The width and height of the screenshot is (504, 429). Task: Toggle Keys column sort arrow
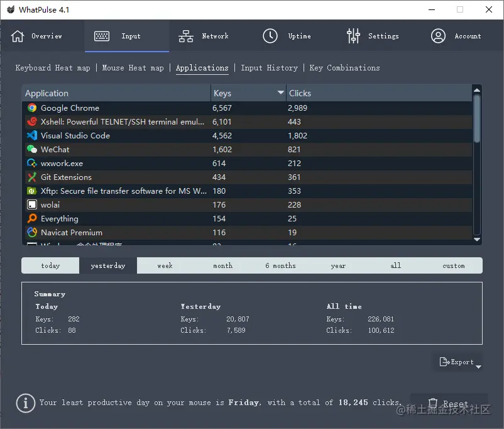[x=281, y=92]
